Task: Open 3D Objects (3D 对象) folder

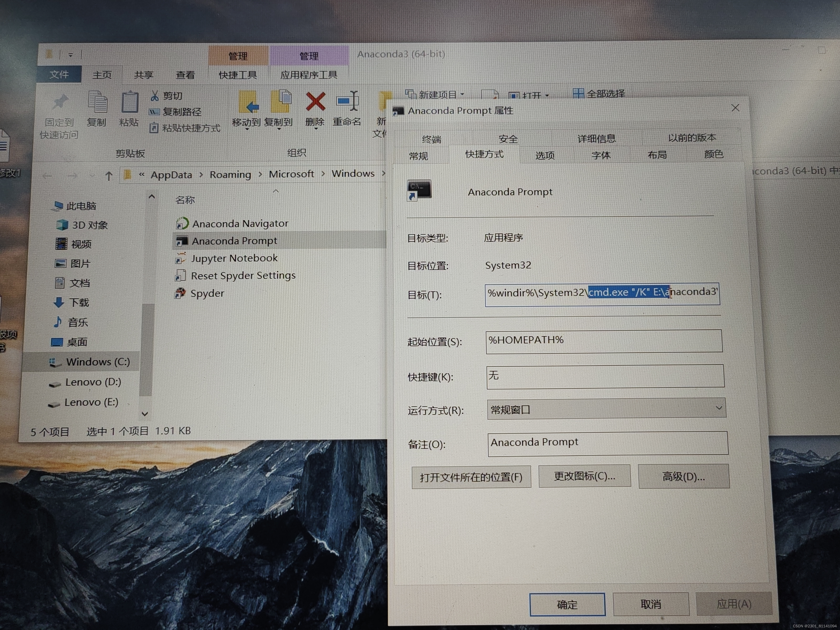Action: point(82,225)
